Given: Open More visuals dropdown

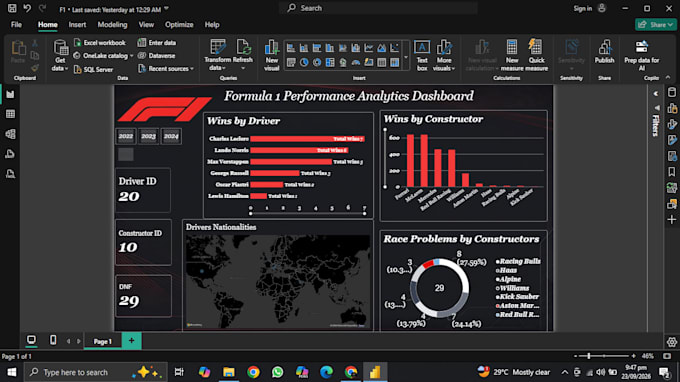Looking at the screenshot, I should 443,56.
